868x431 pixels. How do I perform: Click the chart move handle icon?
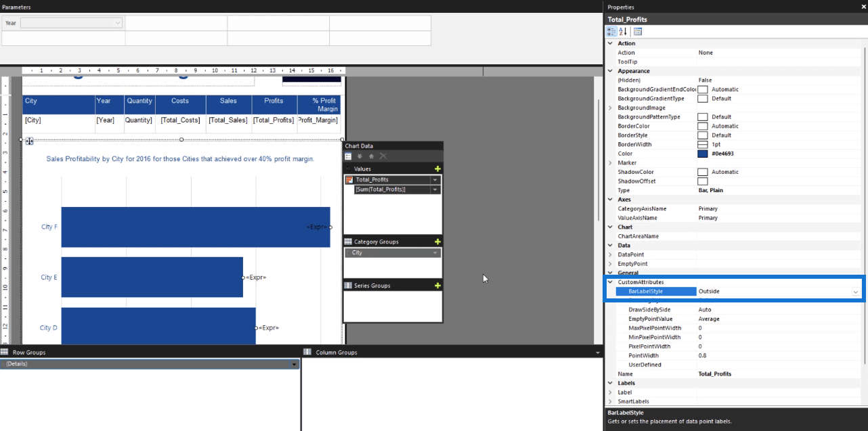[29, 141]
